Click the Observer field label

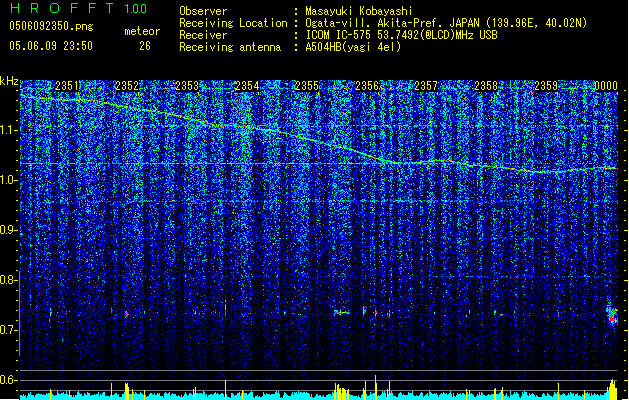pyautogui.click(x=203, y=11)
